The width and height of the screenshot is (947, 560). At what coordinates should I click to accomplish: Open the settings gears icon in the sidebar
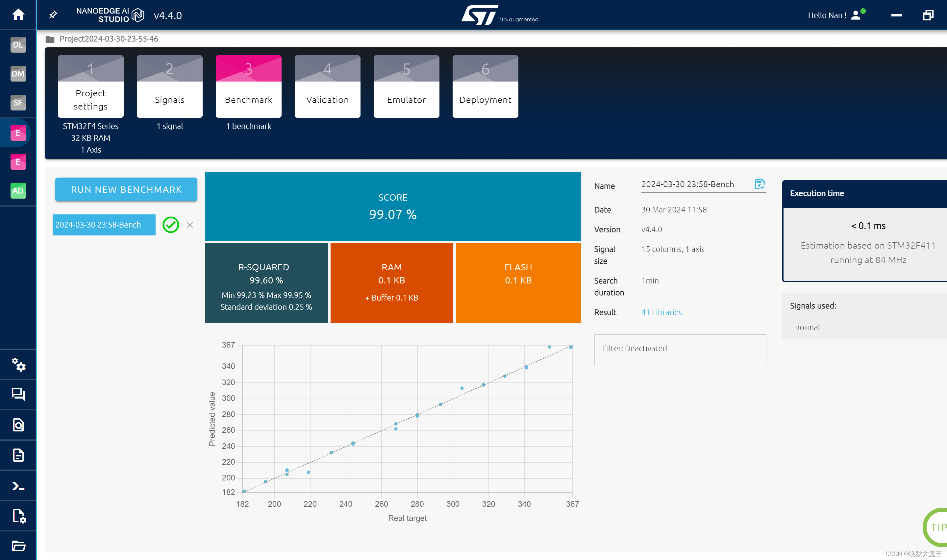coord(18,365)
